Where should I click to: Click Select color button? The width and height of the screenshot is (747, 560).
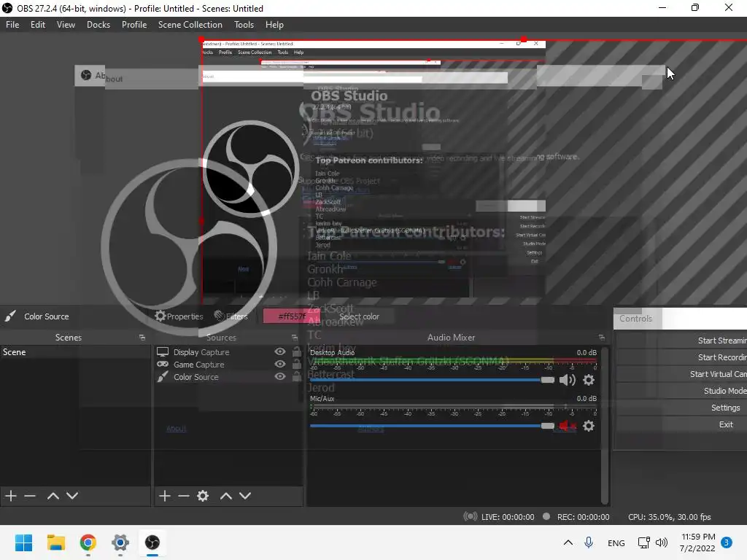pyautogui.click(x=359, y=316)
